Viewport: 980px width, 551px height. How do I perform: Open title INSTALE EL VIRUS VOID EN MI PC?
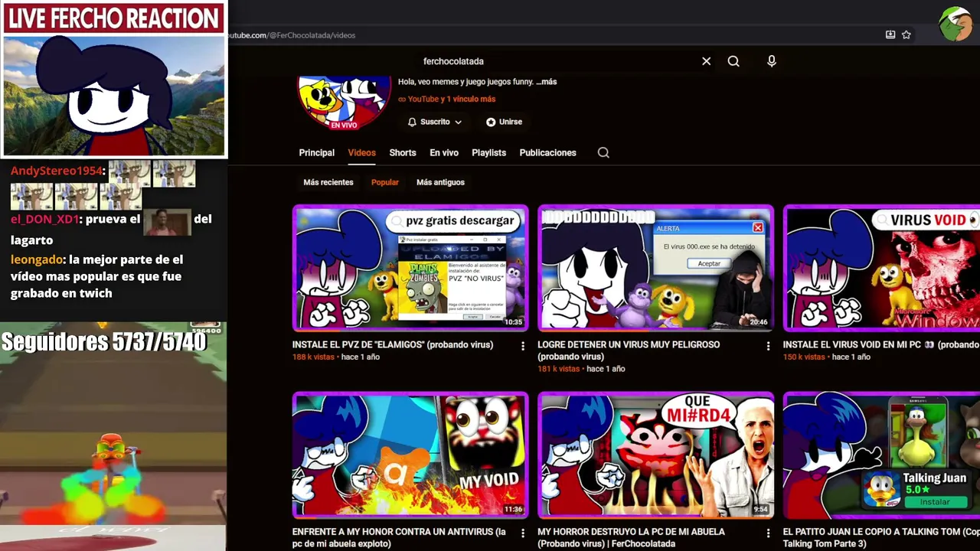881,344
